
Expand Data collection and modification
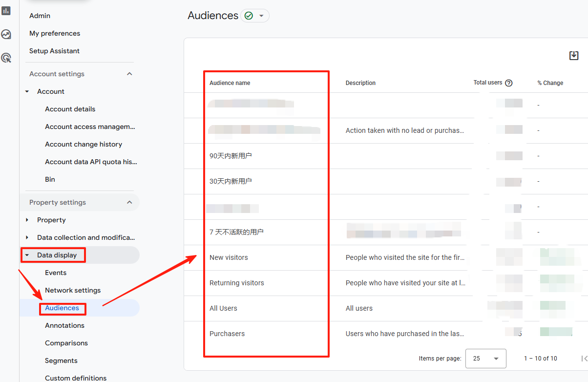point(27,237)
